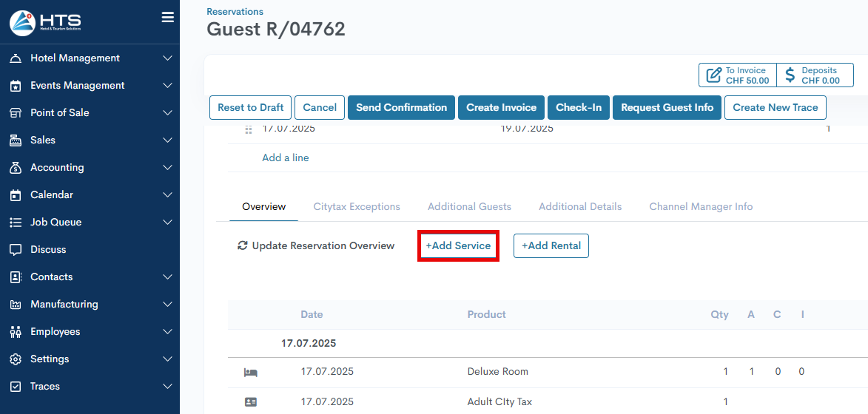The image size is (868, 414).
Task: Click the ID card icon beside Adult City Tax
Action: (x=250, y=402)
